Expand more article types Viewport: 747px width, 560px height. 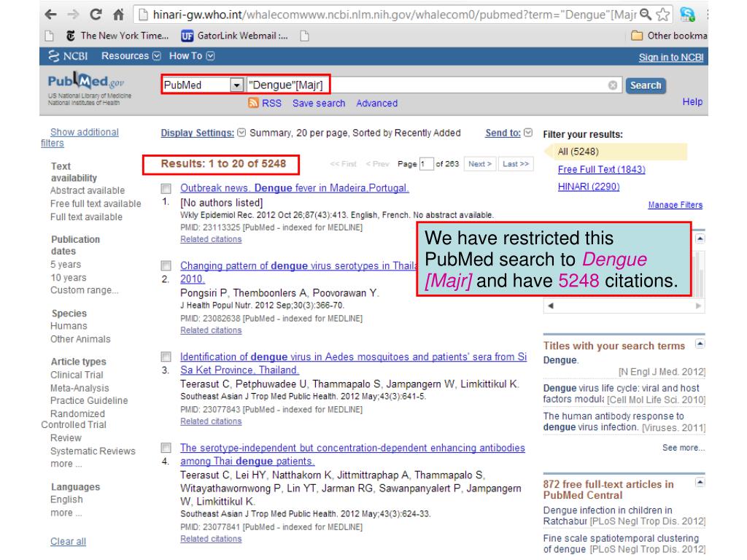click(66, 464)
